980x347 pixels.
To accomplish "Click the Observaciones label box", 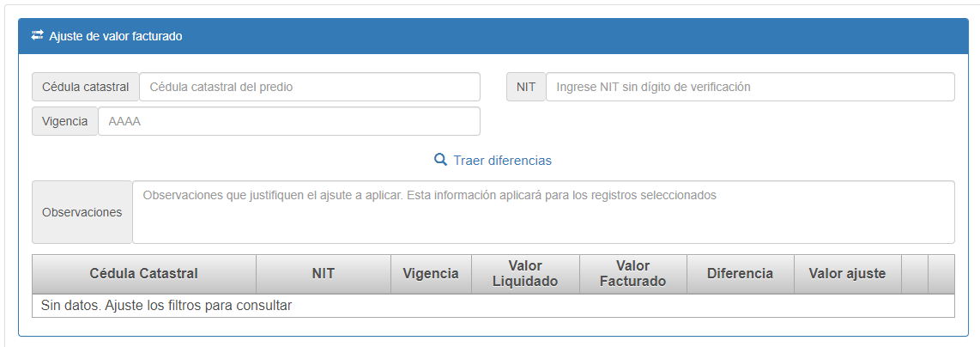I will tap(82, 212).
